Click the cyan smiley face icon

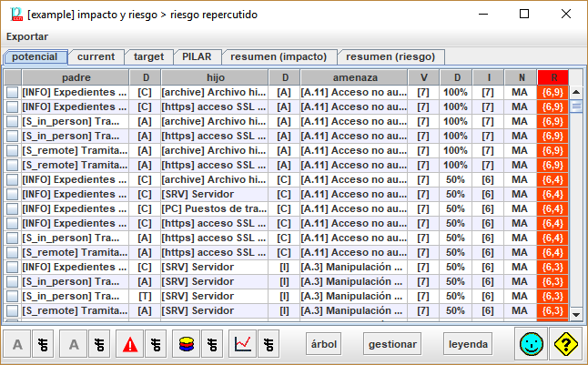tap(532, 344)
